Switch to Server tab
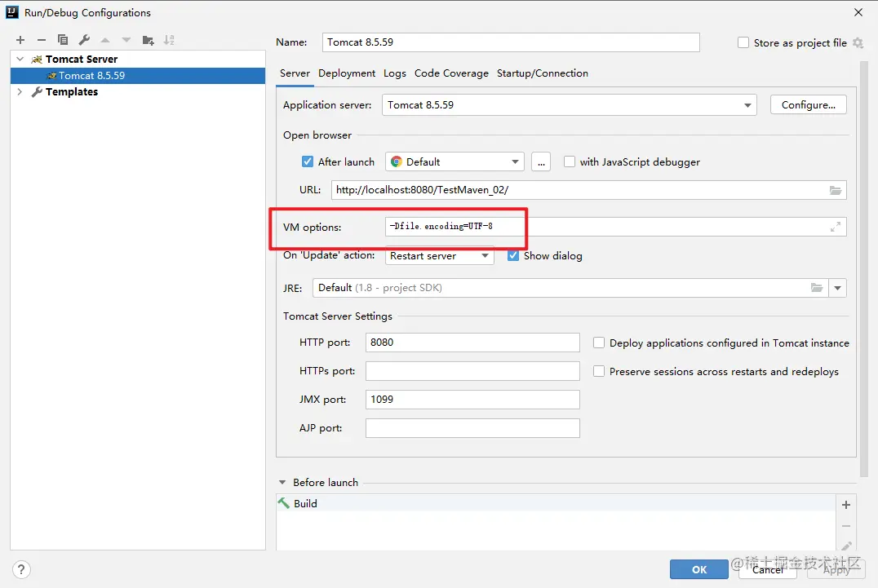 295,73
